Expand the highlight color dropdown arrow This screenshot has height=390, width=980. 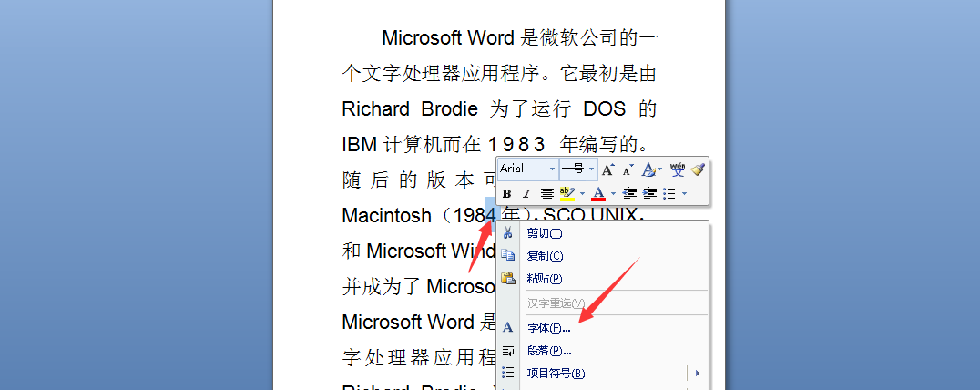coord(583,194)
